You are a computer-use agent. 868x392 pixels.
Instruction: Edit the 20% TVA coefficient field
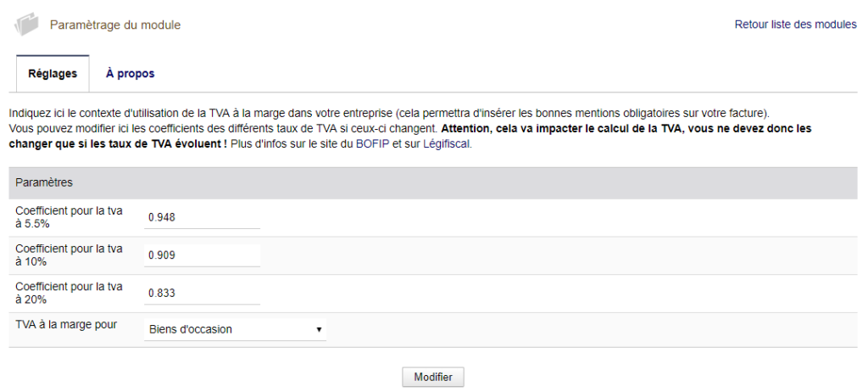(202, 293)
